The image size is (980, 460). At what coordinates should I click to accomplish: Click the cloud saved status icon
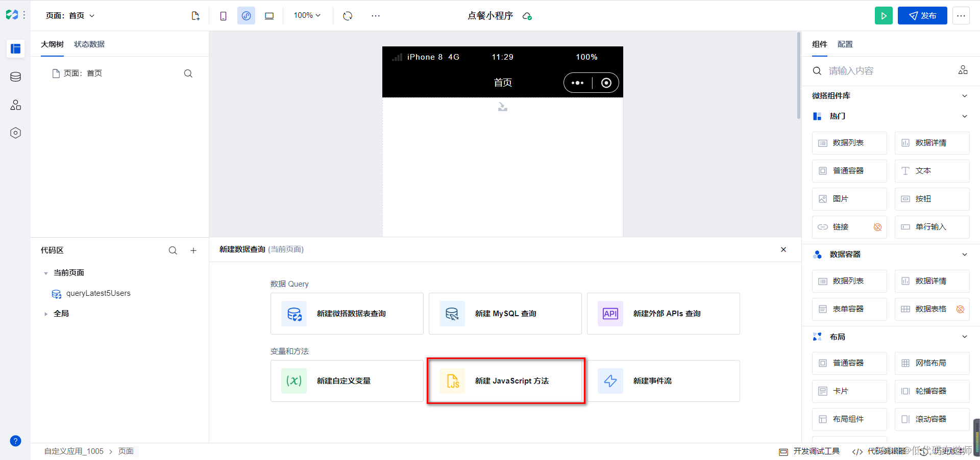click(527, 16)
